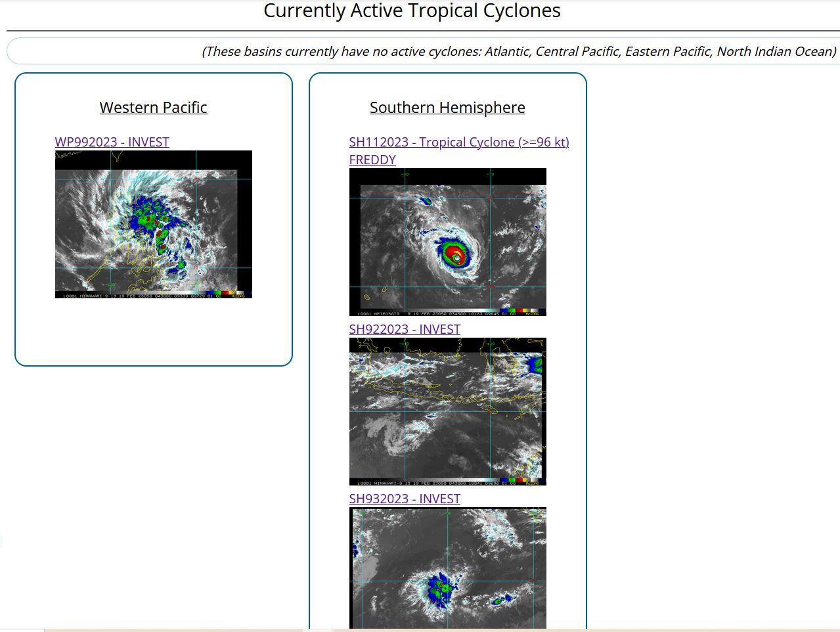
Task: Click the eye of Cyclone Freddy
Action: pos(456,258)
